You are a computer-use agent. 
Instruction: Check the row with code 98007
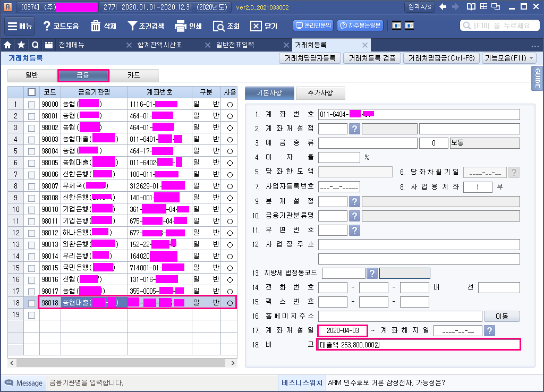pyautogui.click(x=31, y=186)
